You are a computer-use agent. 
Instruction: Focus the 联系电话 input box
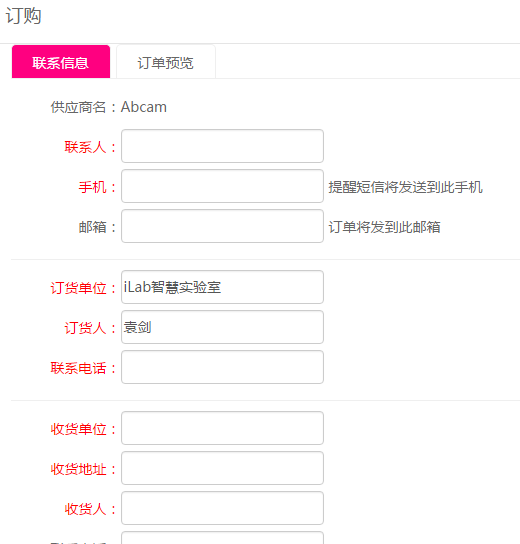[x=222, y=367]
